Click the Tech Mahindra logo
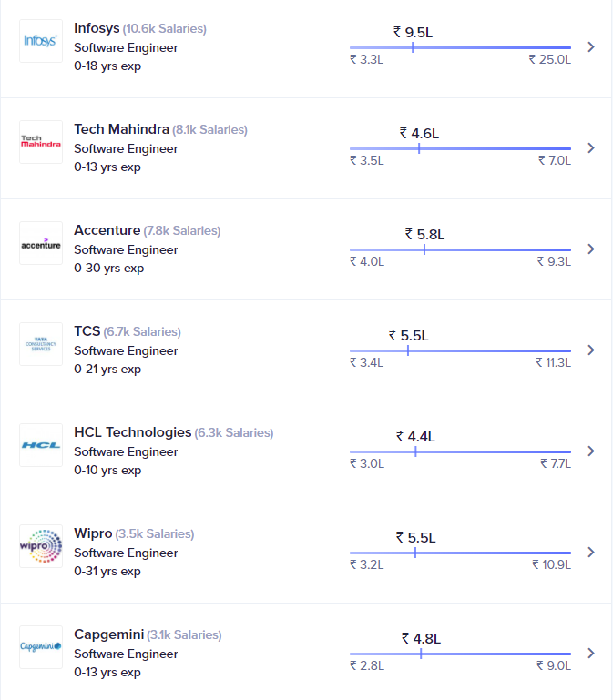The width and height of the screenshot is (613, 700). [41, 142]
